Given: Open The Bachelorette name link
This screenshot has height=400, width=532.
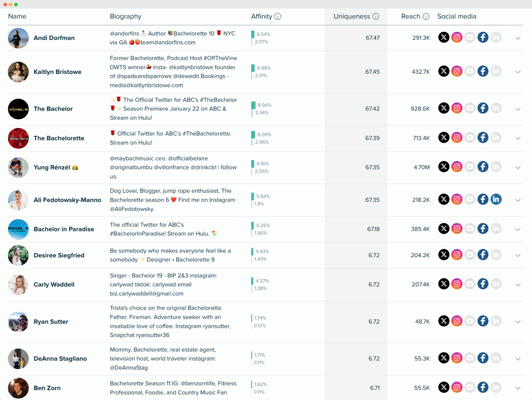Looking at the screenshot, I should (59, 138).
